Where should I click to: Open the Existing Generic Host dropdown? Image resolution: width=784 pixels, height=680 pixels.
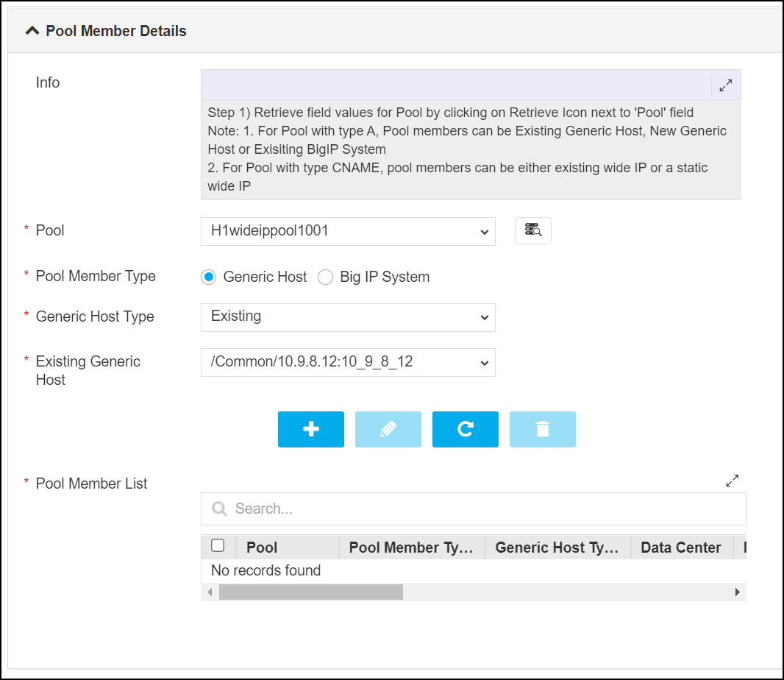point(348,362)
